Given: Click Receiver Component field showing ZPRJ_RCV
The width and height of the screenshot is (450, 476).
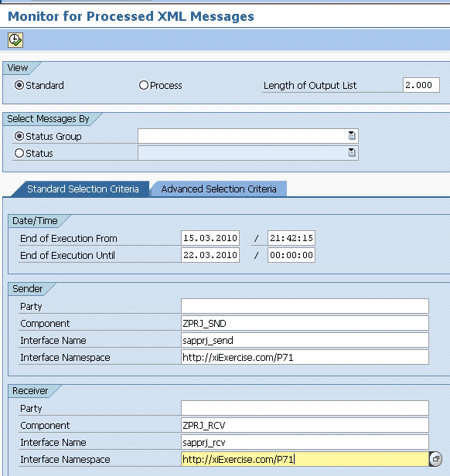Looking at the screenshot, I should 305,425.
